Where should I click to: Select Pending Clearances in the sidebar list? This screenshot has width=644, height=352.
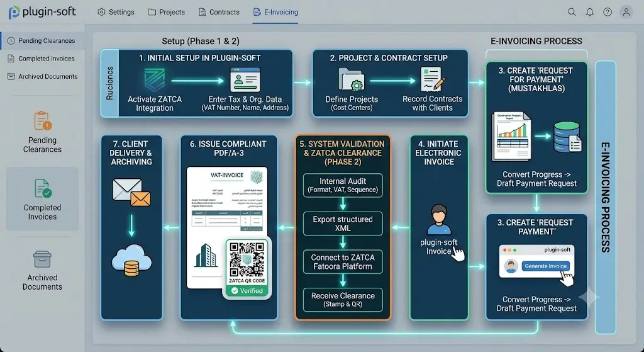pyautogui.click(x=42, y=41)
